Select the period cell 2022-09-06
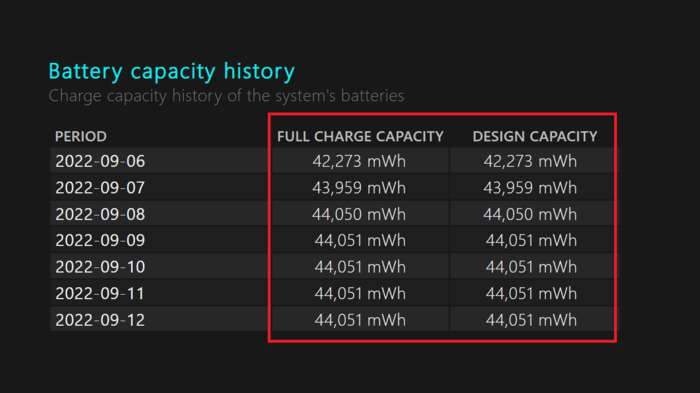The image size is (700, 393). tap(100, 161)
